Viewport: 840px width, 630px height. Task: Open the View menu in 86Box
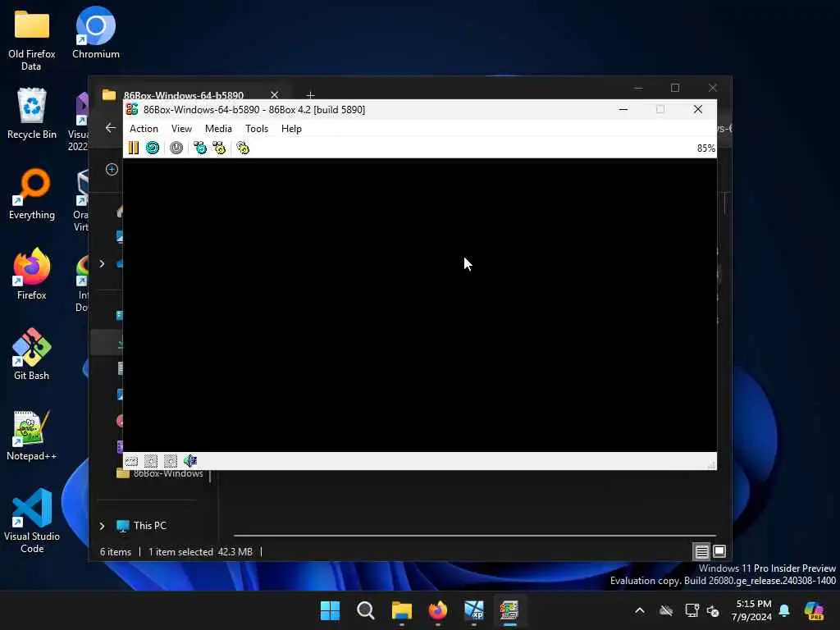[181, 129]
